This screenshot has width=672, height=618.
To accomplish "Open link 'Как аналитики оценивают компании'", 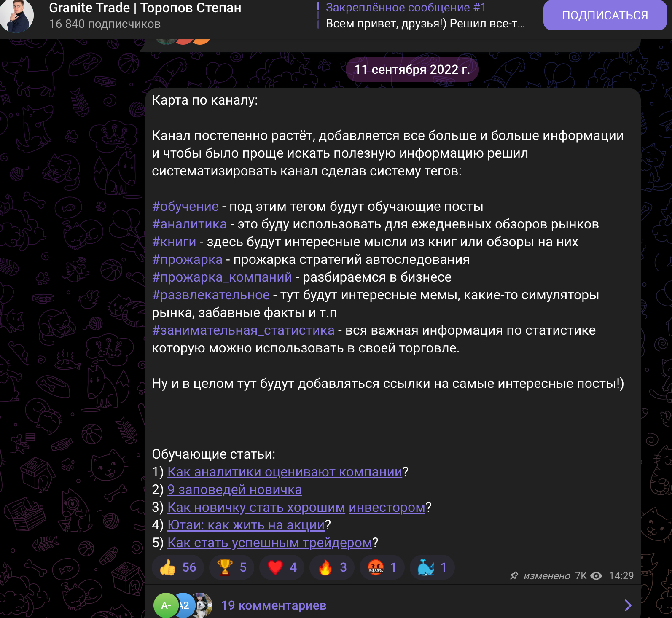I will pyautogui.click(x=285, y=472).
